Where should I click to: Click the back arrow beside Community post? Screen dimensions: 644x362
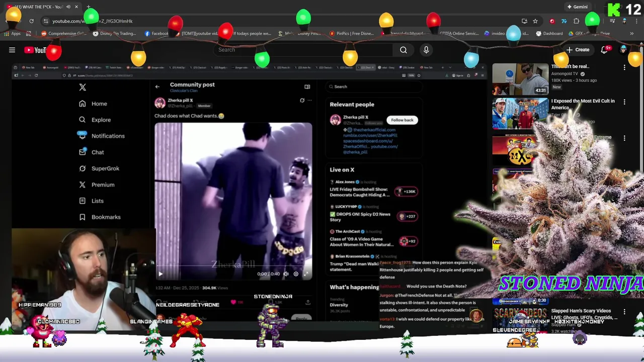(157, 86)
